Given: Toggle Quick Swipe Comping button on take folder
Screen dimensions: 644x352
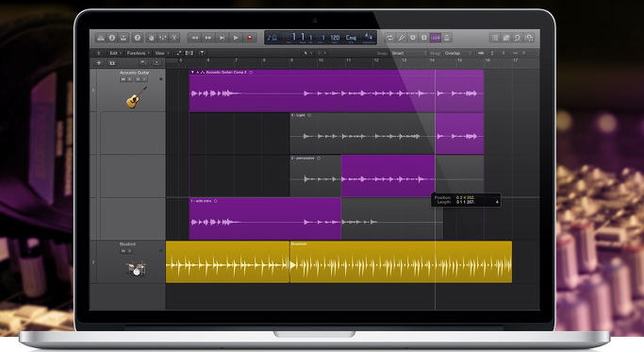Looking at the screenshot, I should pos(203,73).
